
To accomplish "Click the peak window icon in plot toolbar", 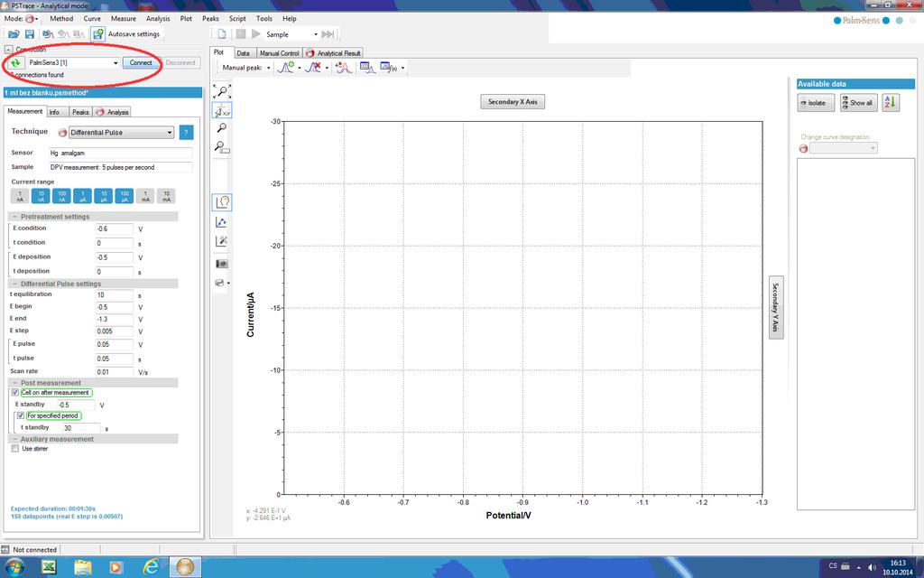I will coord(367,68).
